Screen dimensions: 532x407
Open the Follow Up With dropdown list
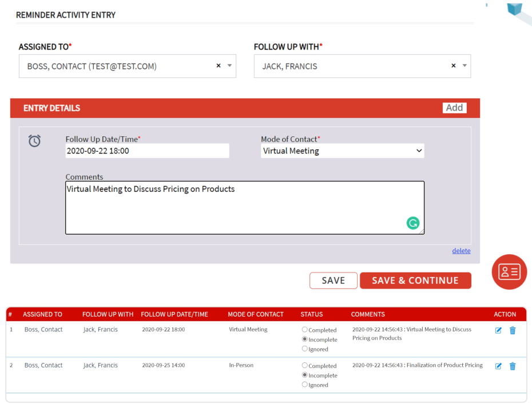point(464,66)
